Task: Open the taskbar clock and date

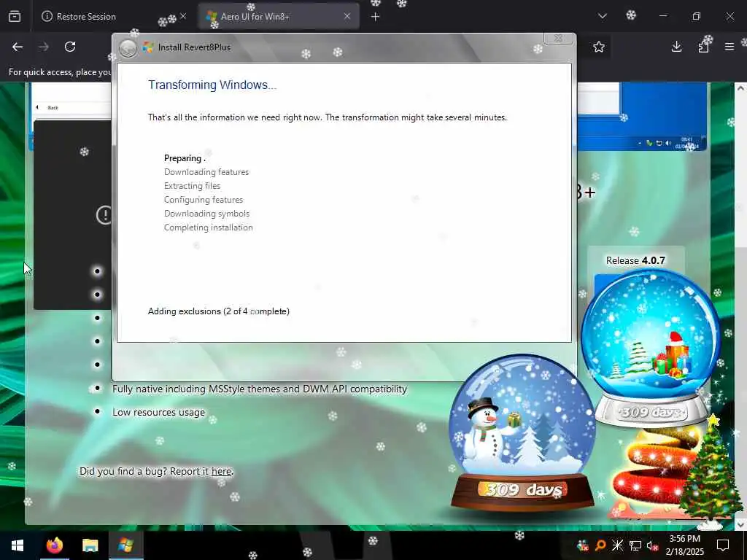Action: (x=684, y=545)
